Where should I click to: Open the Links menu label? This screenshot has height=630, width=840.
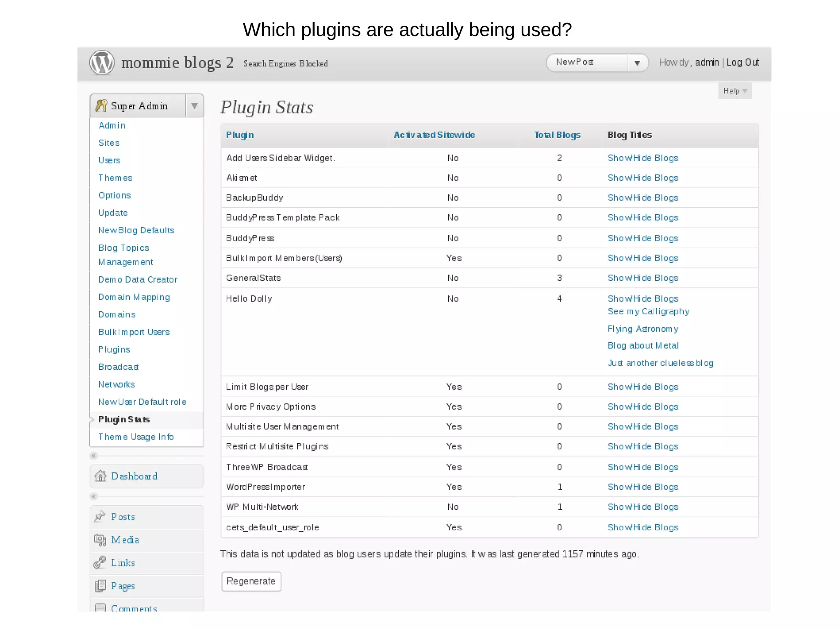coord(123,563)
